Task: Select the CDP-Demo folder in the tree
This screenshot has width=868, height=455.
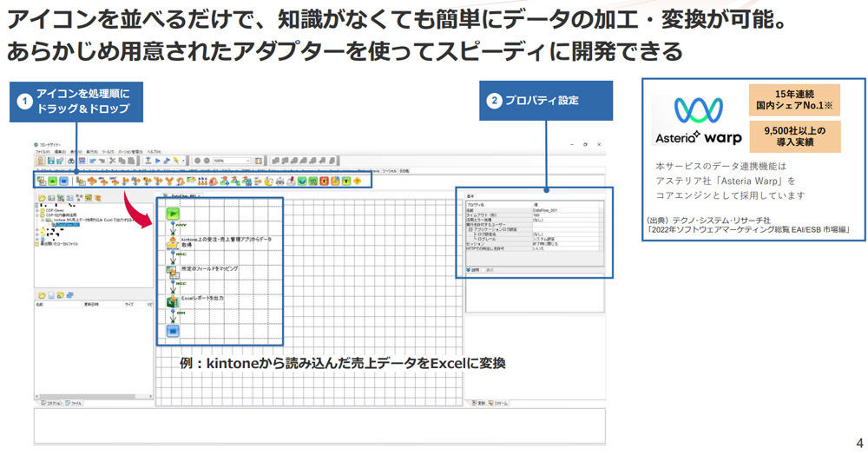Action: coord(54,210)
